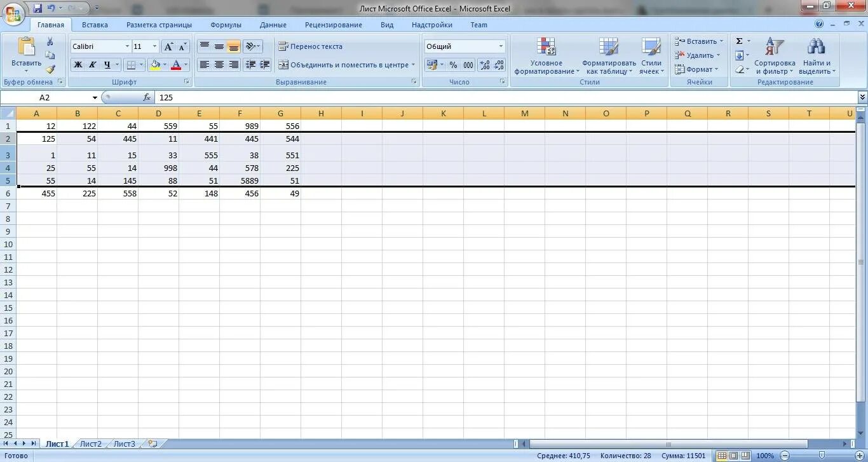Click Объединить и поместить в центре
The height and width of the screenshot is (462, 868).
pos(346,65)
